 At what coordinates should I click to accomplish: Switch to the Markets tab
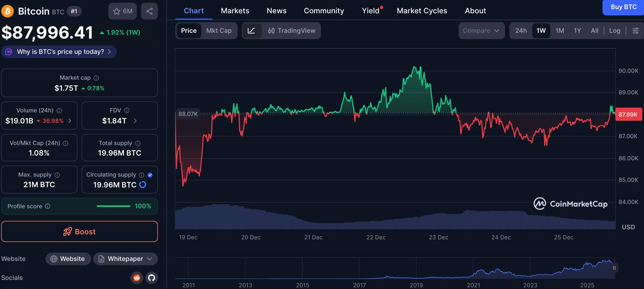pyautogui.click(x=235, y=11)
